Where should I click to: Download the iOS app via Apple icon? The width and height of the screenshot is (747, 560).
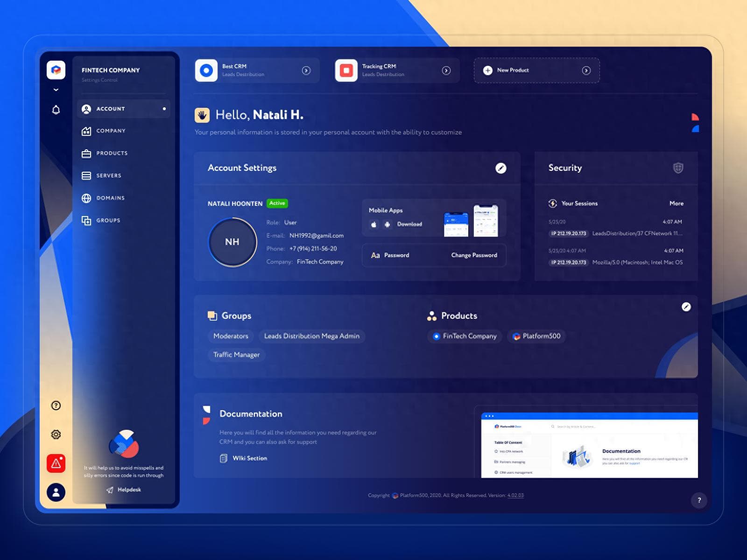(373, 224)
